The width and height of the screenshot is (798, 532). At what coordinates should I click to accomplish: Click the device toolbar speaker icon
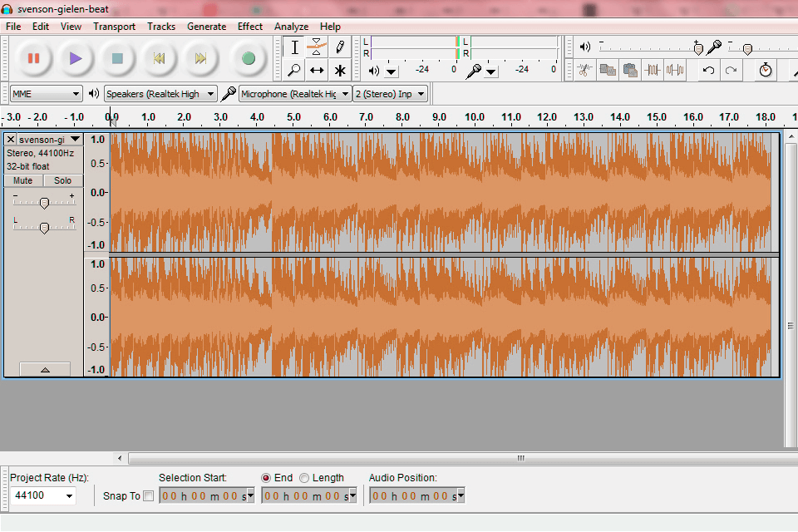click(94, 94)
